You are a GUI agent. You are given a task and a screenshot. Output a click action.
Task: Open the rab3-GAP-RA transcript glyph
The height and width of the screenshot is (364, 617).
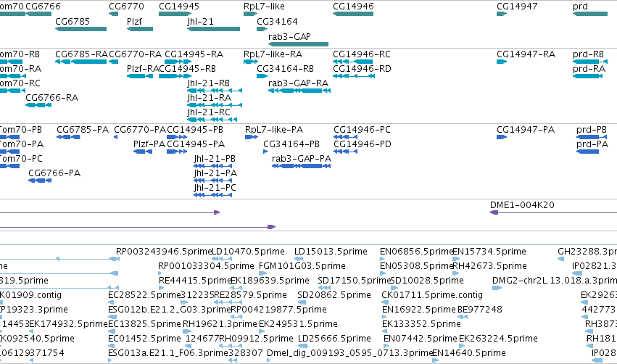(299, 91)
